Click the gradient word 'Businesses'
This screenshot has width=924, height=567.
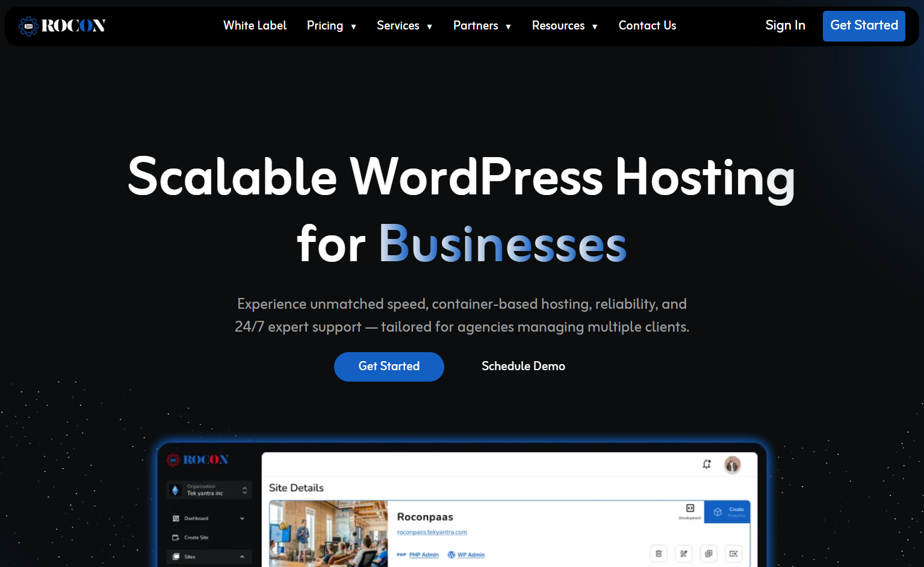point(503,244)
